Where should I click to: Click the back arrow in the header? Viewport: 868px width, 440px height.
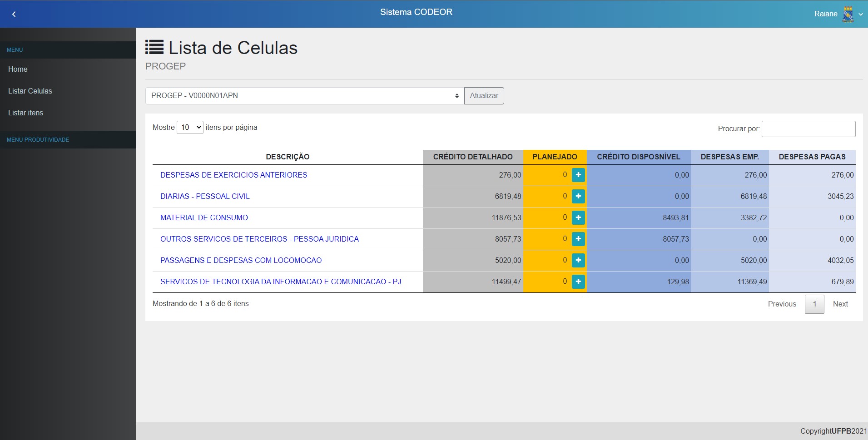pos(14,14)
